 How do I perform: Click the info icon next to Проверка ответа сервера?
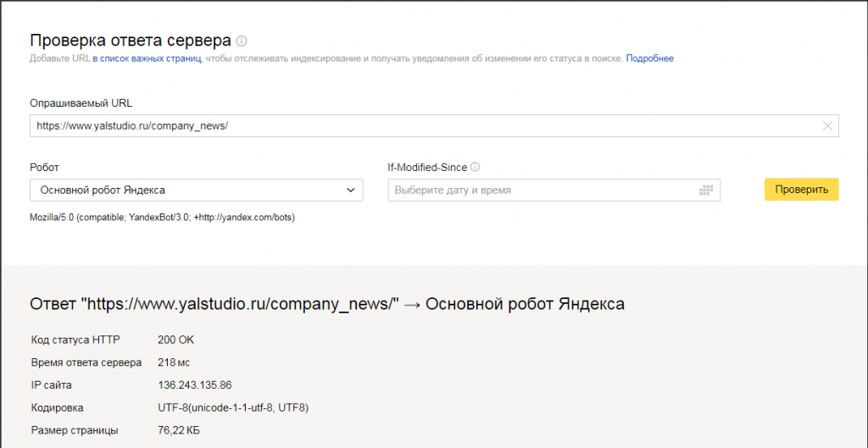click(242, 41)
